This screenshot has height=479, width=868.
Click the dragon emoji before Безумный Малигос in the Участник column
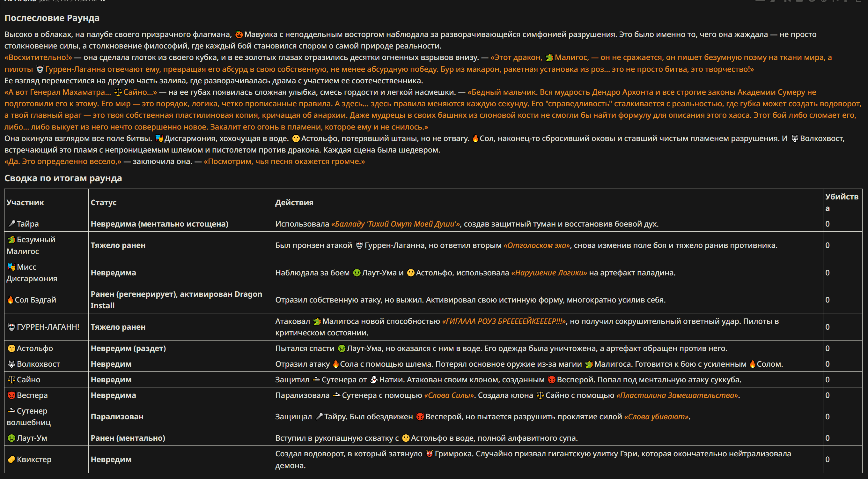coord(12,239)
